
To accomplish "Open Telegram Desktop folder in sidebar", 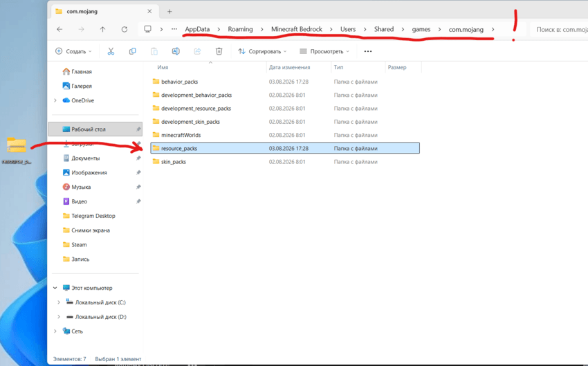I will click(93, 216).
